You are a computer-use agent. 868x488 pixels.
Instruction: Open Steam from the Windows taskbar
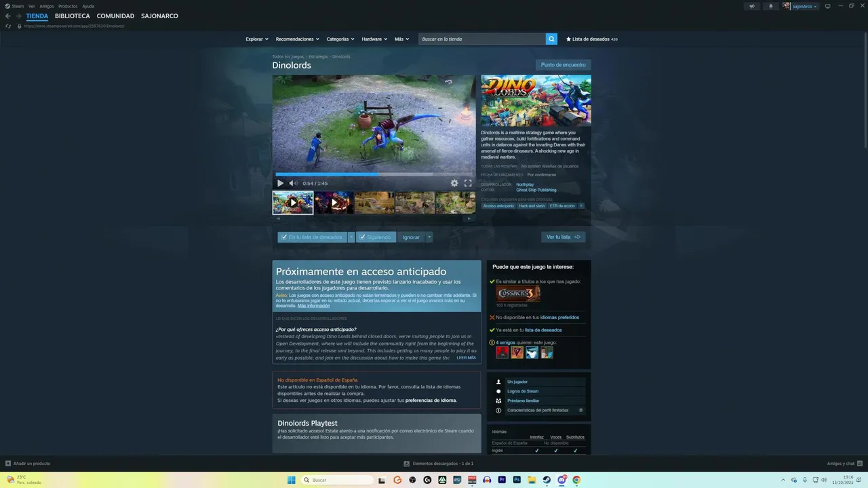547,480
